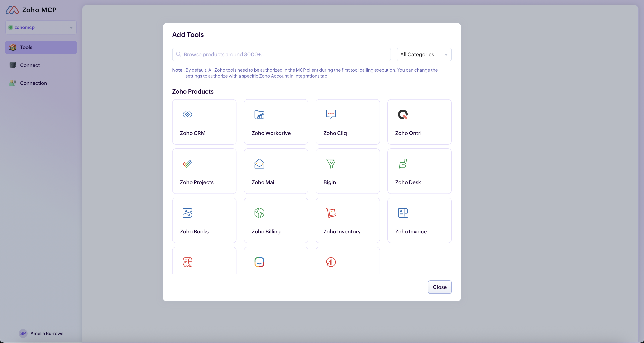
Task: Click the All Categories dropdown arrow
Action: pos(446,55)
